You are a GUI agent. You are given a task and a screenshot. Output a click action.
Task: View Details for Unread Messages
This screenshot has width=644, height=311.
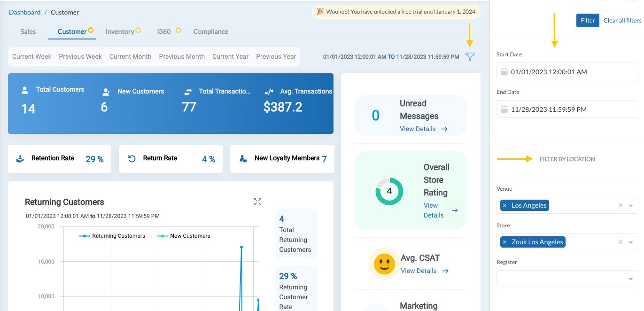point(424,129)
